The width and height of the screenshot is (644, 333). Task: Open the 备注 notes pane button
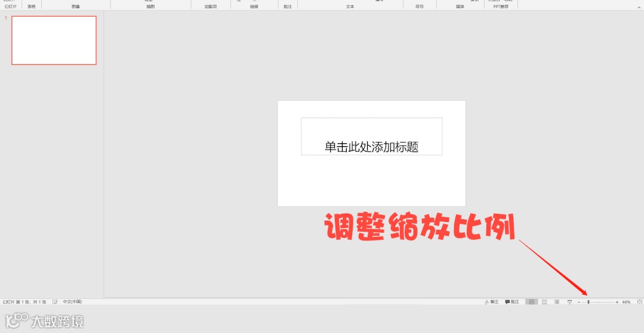click(x=492, y=302)
